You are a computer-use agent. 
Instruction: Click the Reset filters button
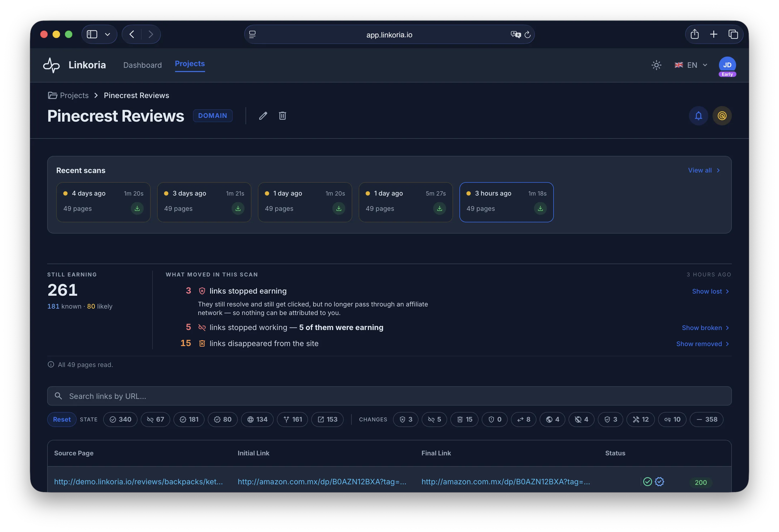[62, 419]
